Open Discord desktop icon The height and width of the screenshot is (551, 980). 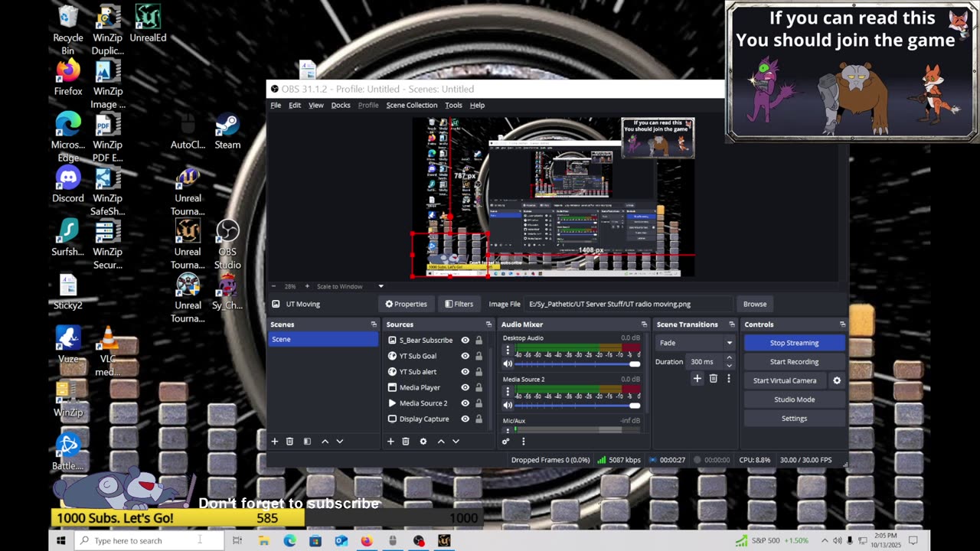(x=68, y=184)
